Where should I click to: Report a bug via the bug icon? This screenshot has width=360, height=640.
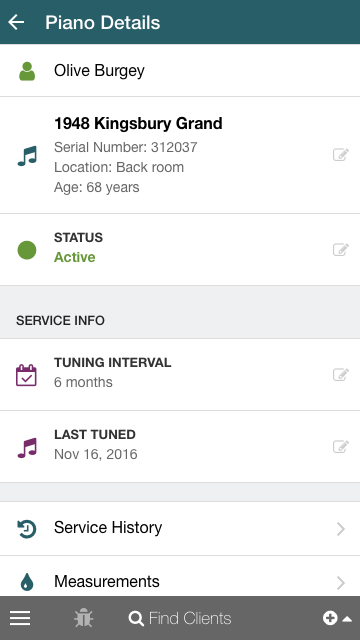tap(84, 618)
